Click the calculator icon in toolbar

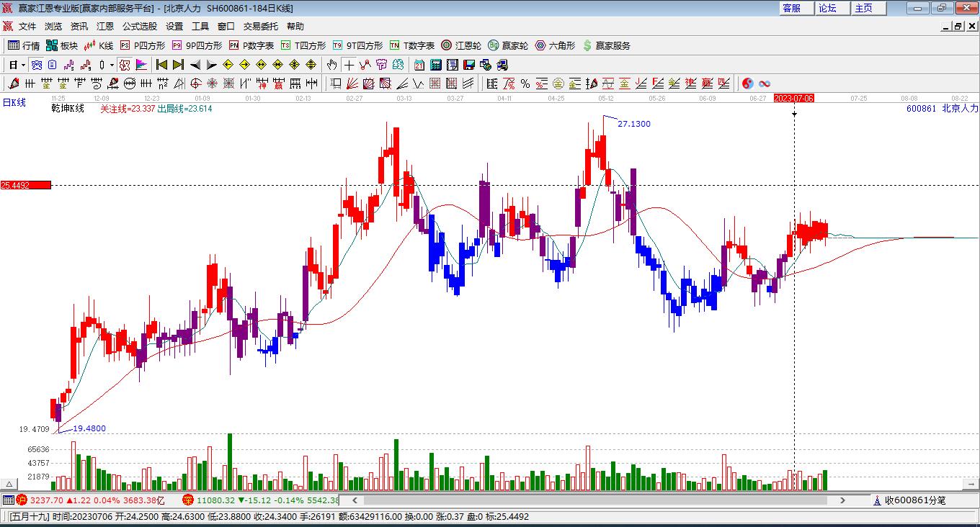point(435,65)
